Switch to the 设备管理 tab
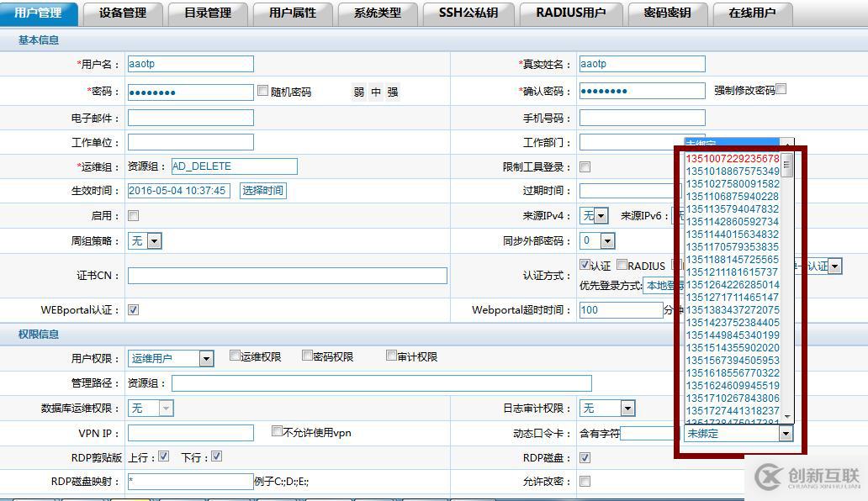Screen dimensions: 868x501 tap(123, 13)
